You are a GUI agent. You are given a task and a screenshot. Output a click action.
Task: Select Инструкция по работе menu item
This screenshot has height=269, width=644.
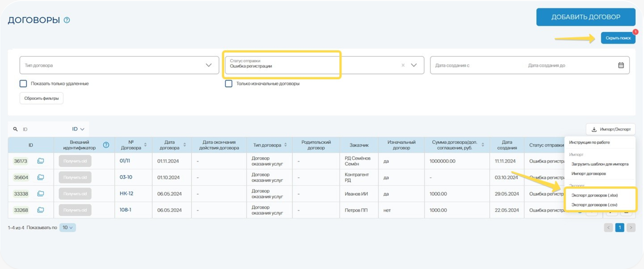589,143
